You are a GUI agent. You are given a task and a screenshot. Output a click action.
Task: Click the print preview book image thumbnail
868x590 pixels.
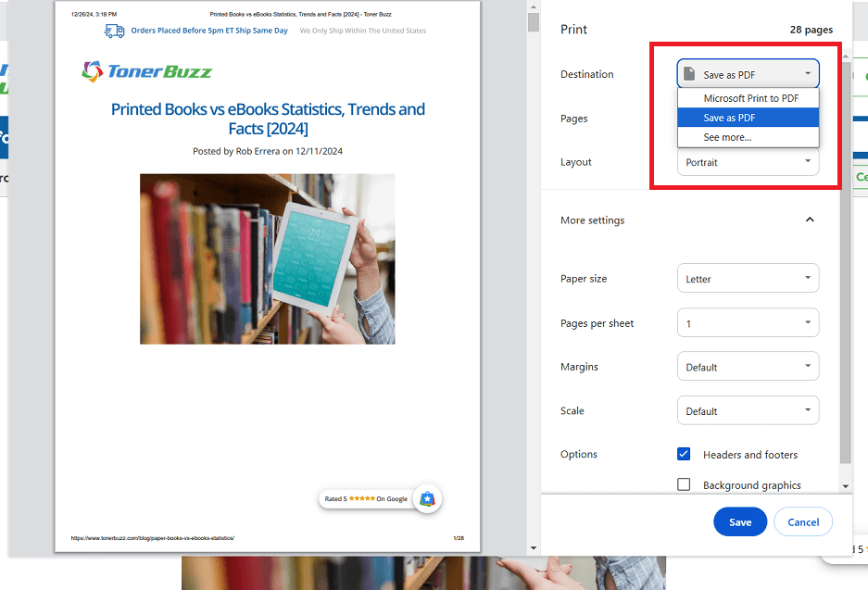[x=267, y=258]
